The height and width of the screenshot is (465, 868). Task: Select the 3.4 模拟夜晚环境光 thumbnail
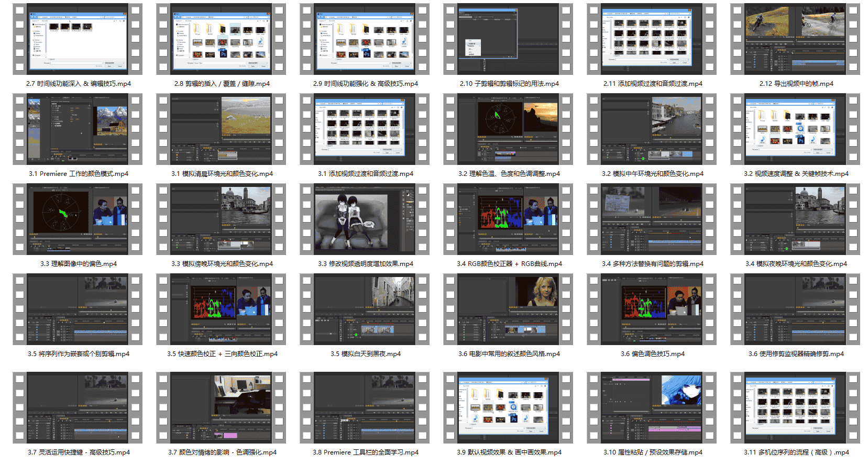795,219
